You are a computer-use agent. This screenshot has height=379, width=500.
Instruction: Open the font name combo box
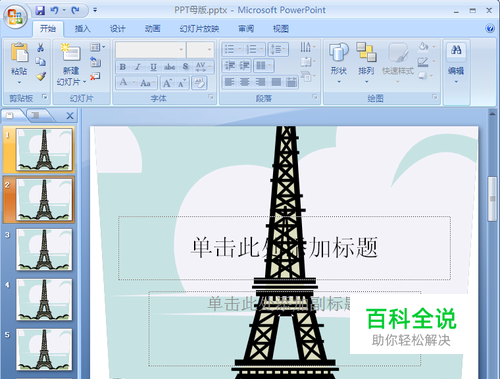coord(151,50)
